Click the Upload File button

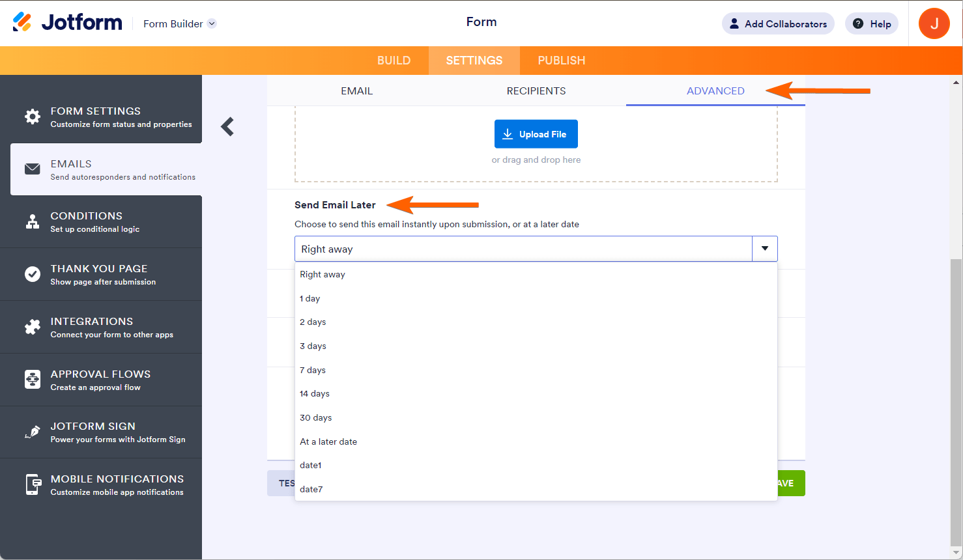536,134
